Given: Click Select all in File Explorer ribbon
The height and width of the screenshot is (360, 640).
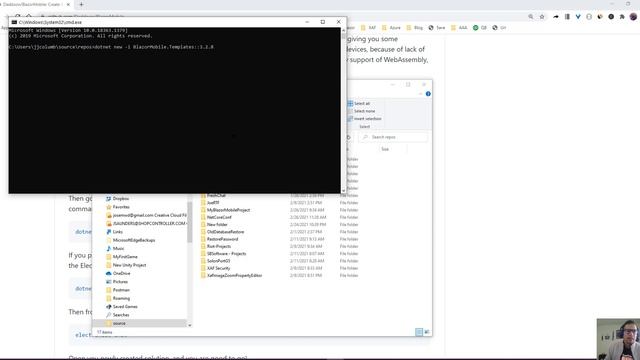Looking at the screenshot, I should (359, 104).
